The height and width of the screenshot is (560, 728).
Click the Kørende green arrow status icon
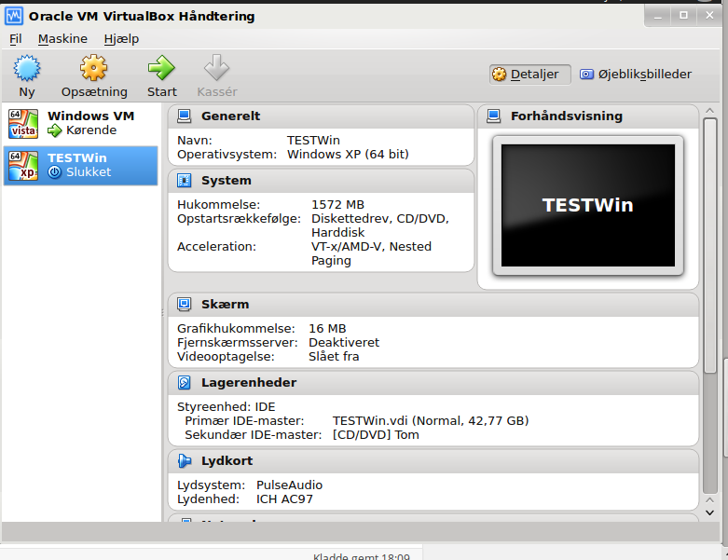55,130
